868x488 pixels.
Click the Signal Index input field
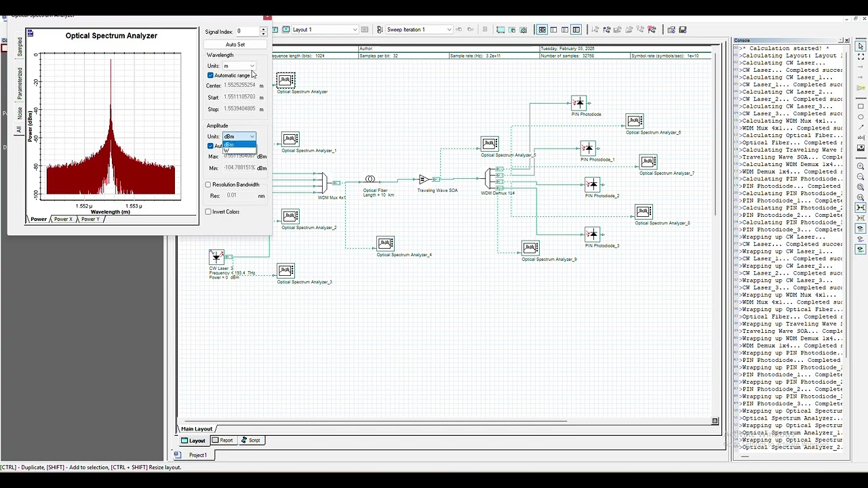247,31
